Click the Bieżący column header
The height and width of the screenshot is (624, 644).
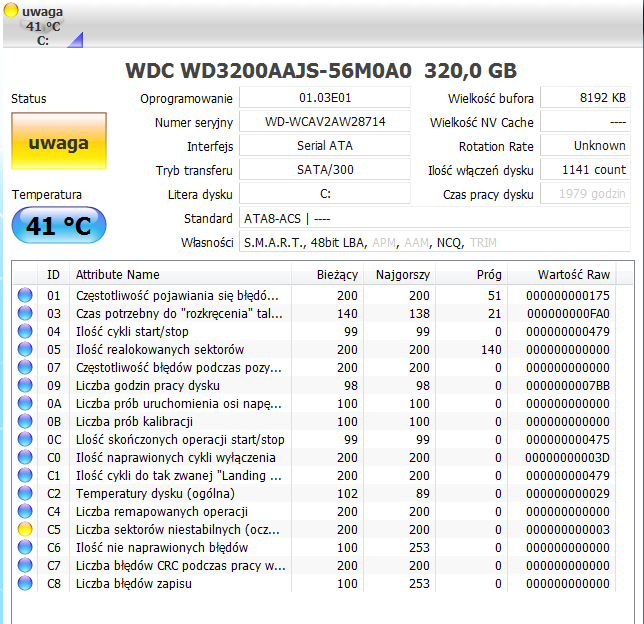[x=327, y=274]
